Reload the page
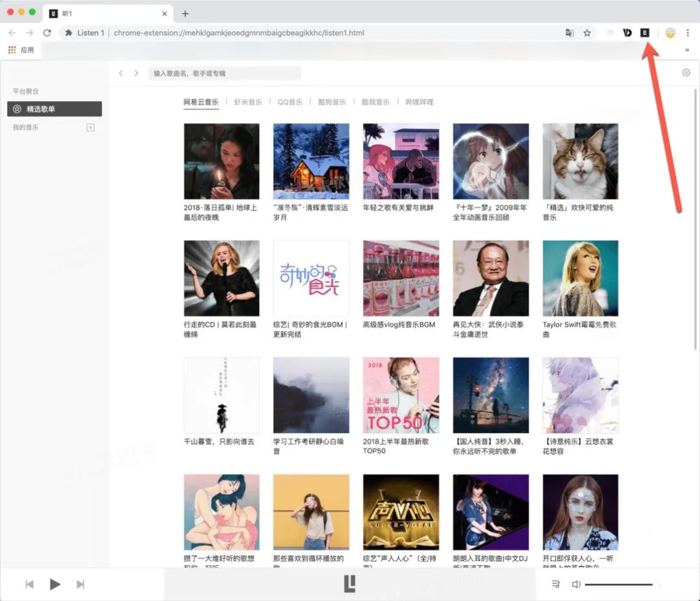The image size is (700, 601). point(47,32)
